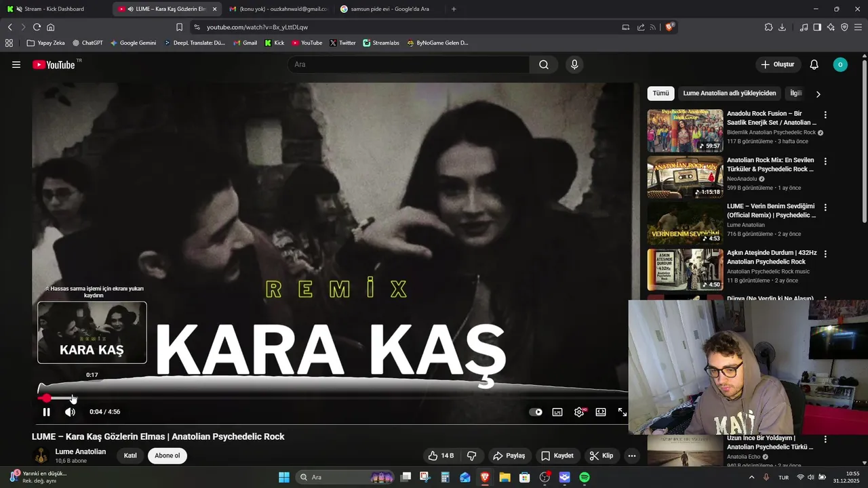The width and height of the screenshot is (868, 488).
Task: Open options for 'Anatolian Rock Mix' video
Action: click(x=825, y=161)
